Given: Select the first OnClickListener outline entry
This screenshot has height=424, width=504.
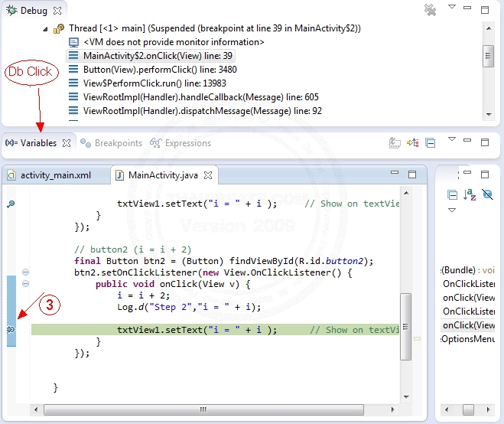Looking at the screenshot, I should click(468, 284).
